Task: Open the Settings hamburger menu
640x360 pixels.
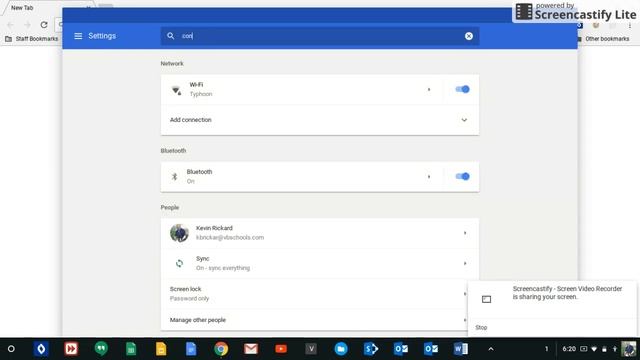Action: pos(78,36)
